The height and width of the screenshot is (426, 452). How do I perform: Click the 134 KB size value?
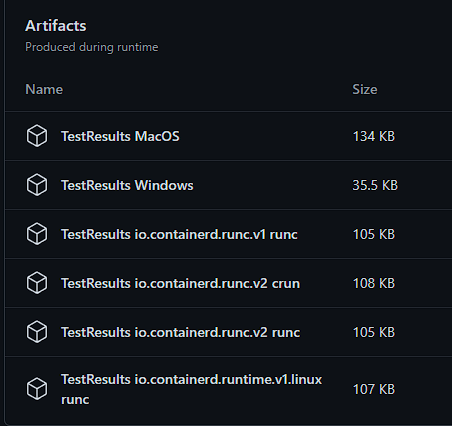tap(374, 136)
